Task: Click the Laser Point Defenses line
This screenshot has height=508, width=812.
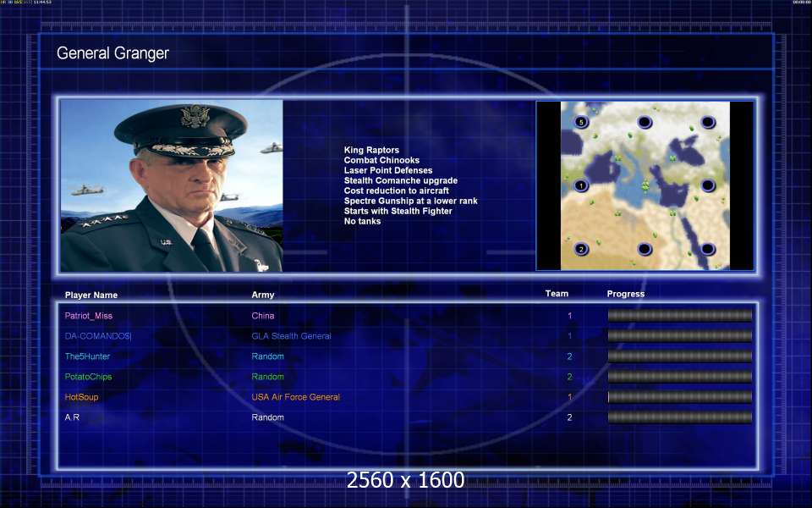Action: pyautogui.click(x=388, y=170)
